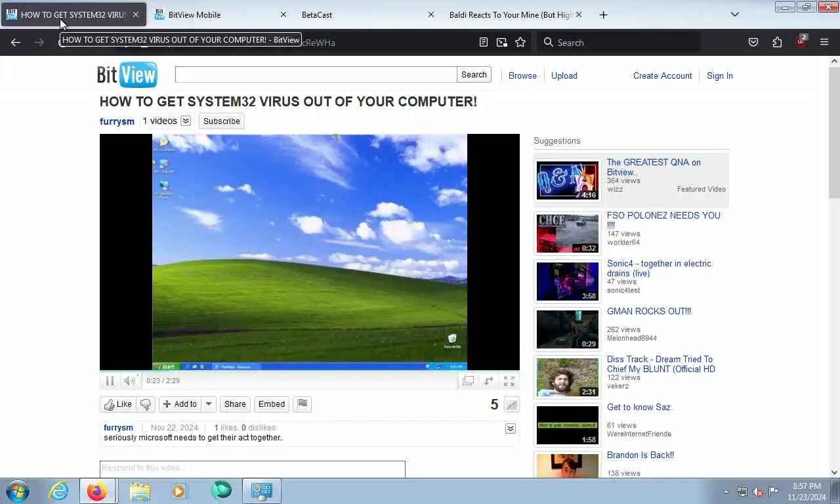840x504 pixels.
Task: Click inside the video player frame
Action: coord(310,252)
